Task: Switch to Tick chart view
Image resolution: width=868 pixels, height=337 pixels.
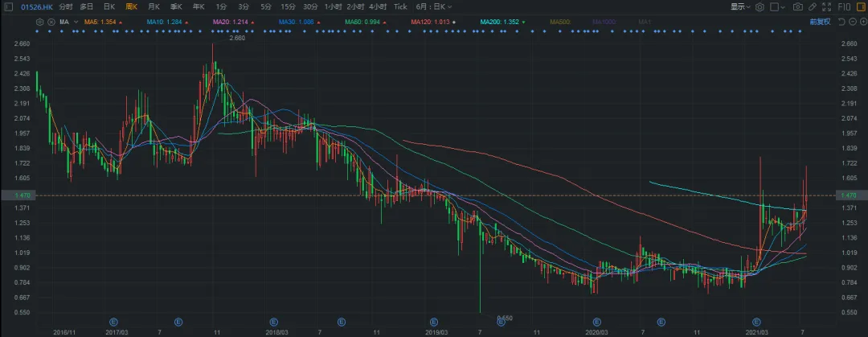Action: click(400, 6)
